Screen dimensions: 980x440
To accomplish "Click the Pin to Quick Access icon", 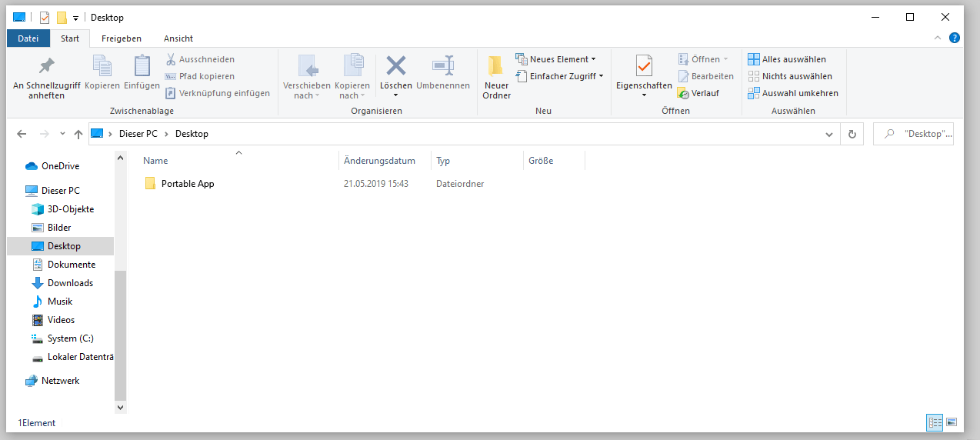I will tap(46, 66).
